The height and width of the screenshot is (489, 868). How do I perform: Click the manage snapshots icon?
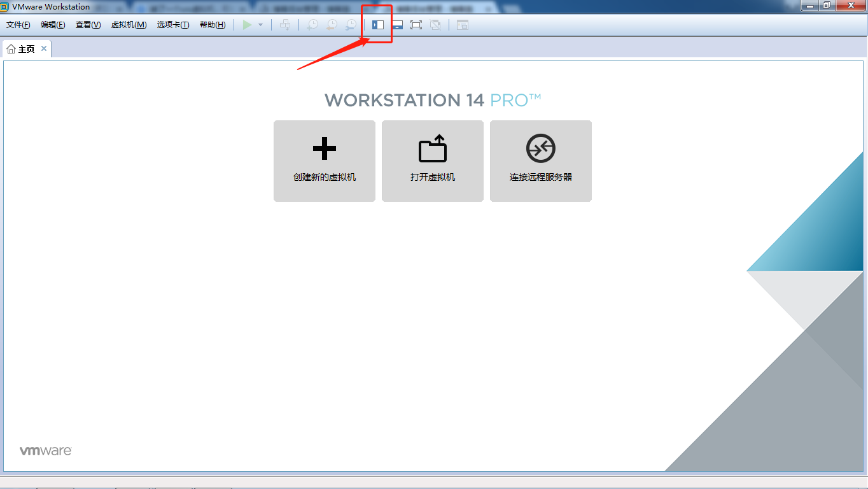[x=351, y=25]
